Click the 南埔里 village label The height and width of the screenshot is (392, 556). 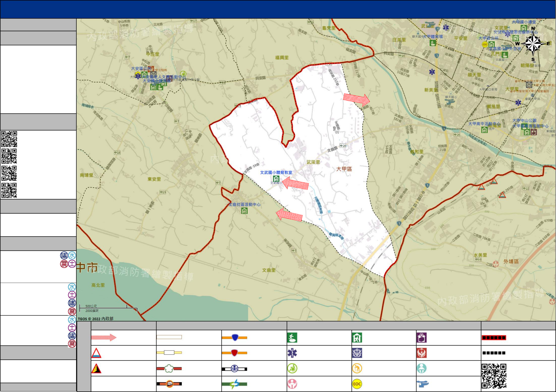(86, 175)
